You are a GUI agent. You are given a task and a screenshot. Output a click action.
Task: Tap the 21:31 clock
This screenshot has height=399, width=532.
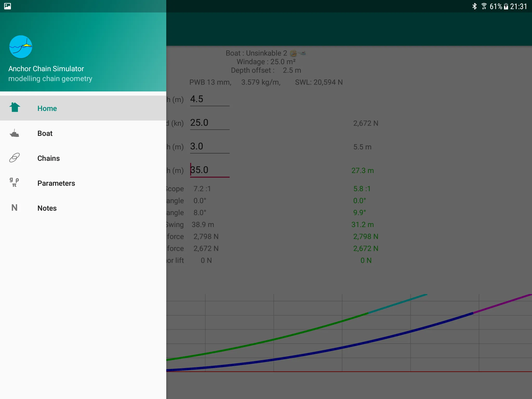pyautogui.click(x=518, y=6)
